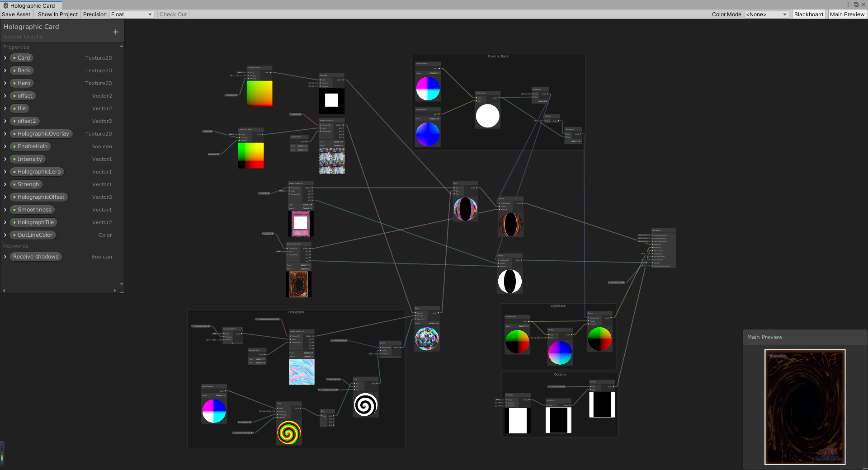Select the Strengh property pill
Viewport: 868px width, 470px height.
click(26, 184)
